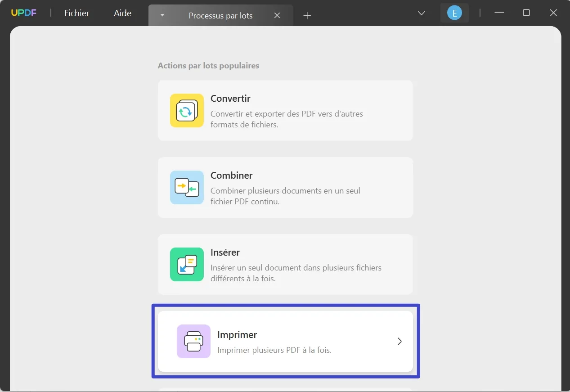Click the blue Combiner icon
570x392 pixels.
click(x=187, y=187)
